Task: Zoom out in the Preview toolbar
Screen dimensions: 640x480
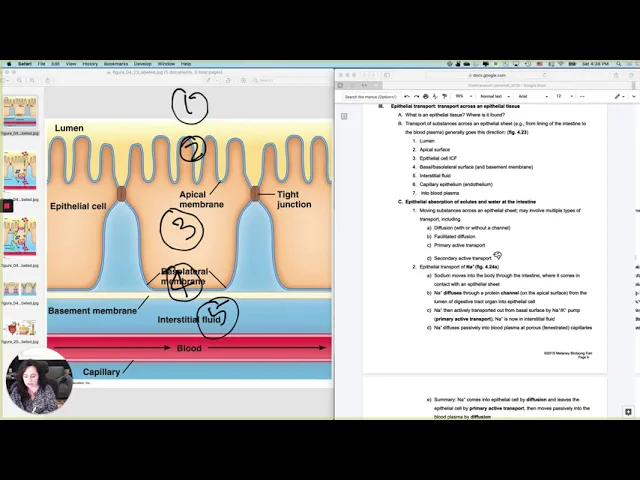Action: pyautogui.click(x=19, y=80)
